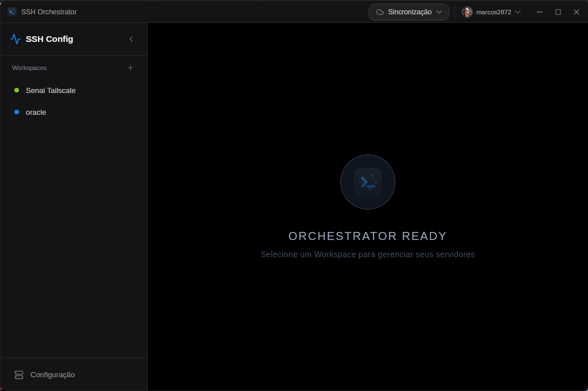Click the SSH Orchestrator app icon in title bar

(x=12, y=12)
